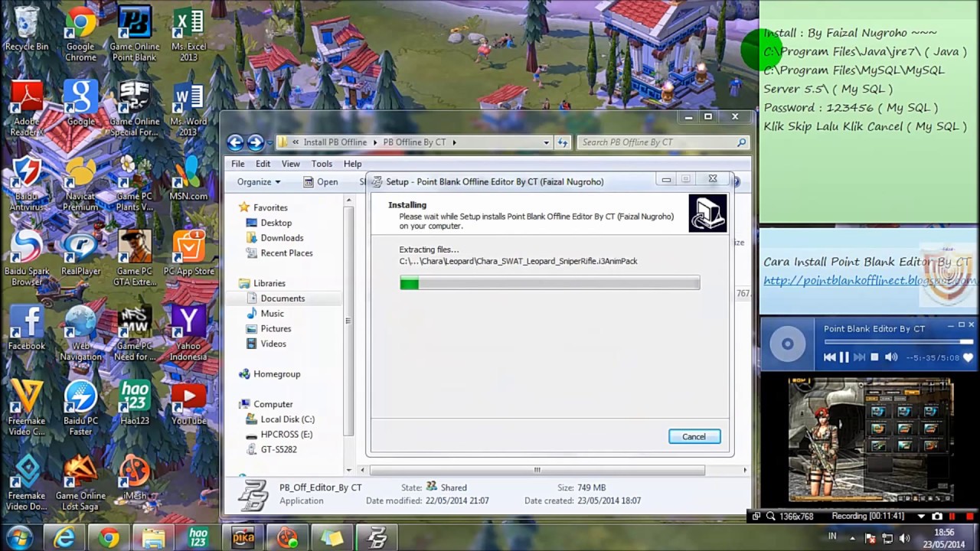Open Google Chrome desktop shortcut
This screenshot has width=980, height=551.
[x=80, y=34]
